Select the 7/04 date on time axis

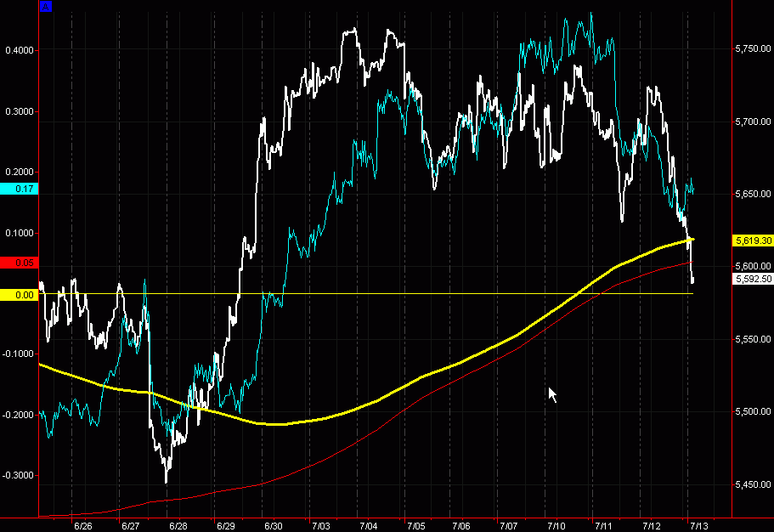pyautogui.click(x=368, y=526)
